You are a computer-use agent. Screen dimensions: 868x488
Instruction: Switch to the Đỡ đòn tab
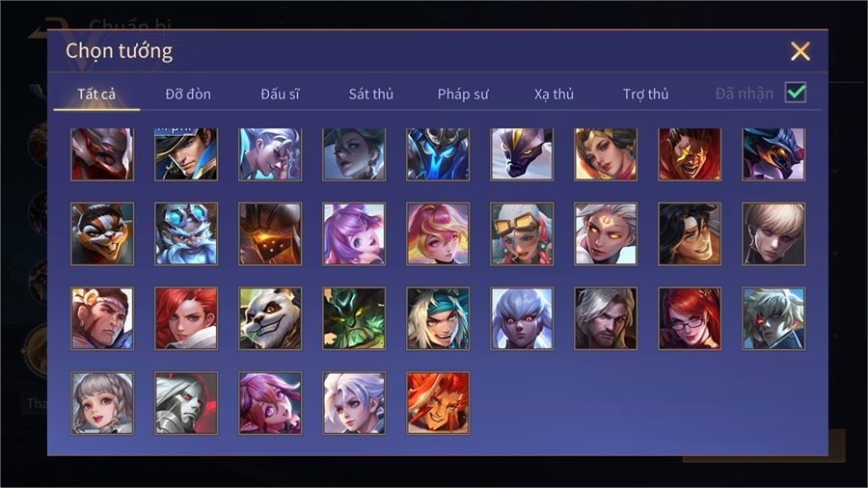click(188, 95)
